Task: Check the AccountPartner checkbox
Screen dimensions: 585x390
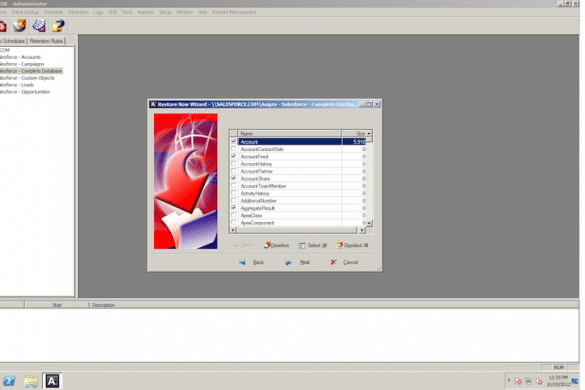Action: pyautogui.click(x=234, y=171)
